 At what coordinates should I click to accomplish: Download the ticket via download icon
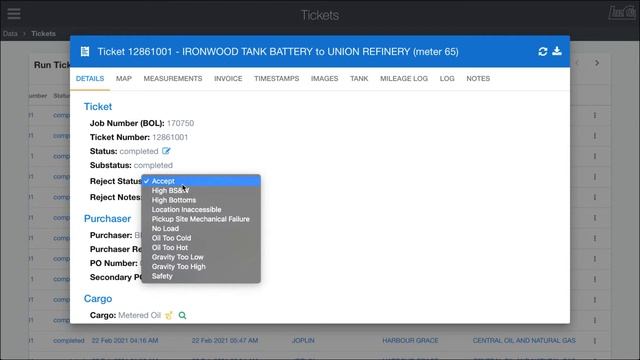(557, 51)
